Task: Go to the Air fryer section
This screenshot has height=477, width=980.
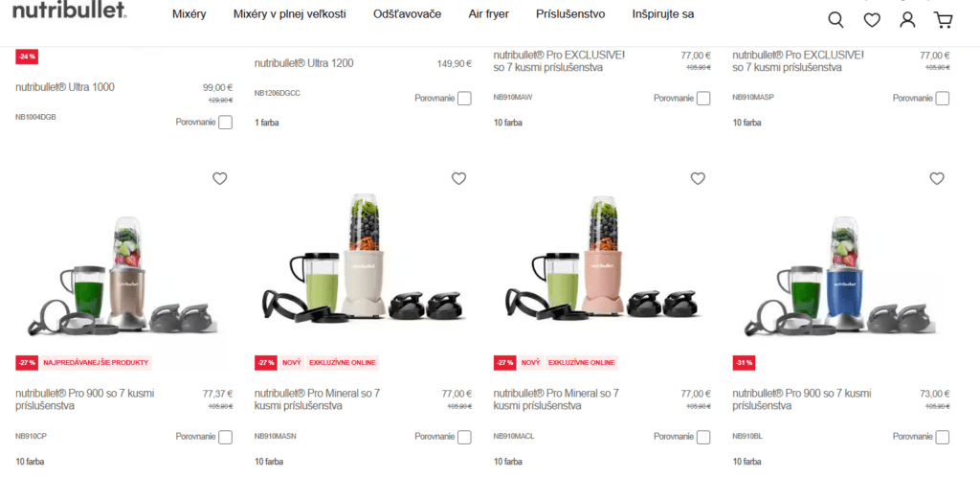Action: point(489,14)
